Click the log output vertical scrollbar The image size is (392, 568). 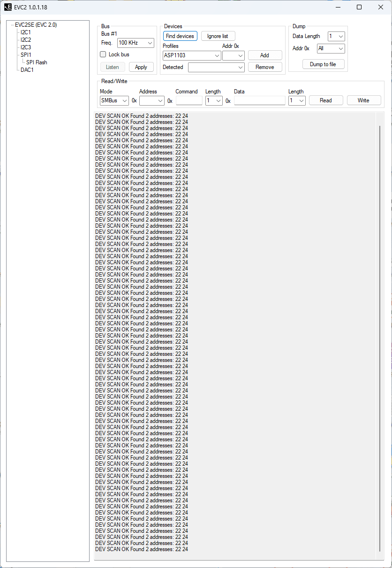click(x=380, y=338)
